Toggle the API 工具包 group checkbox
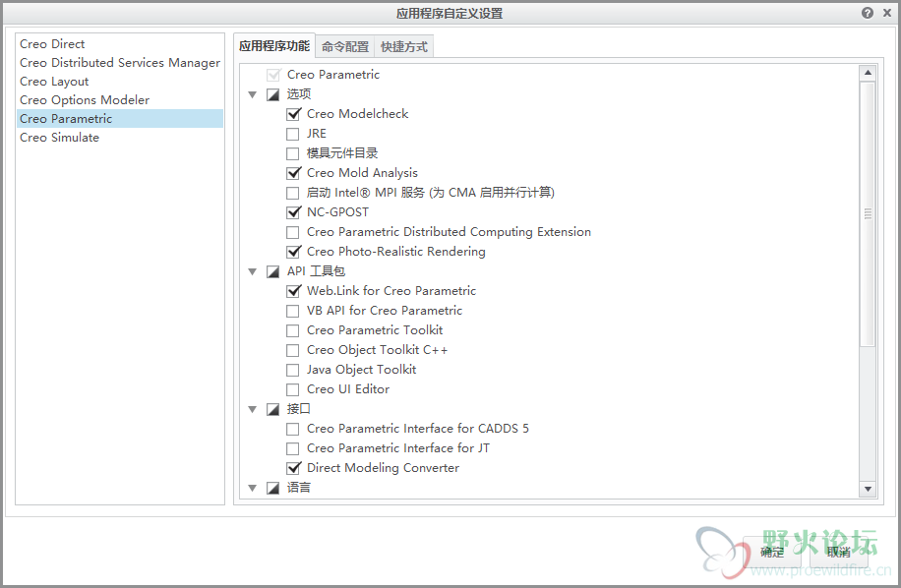The image size is (901, 588). coord(272,271)
